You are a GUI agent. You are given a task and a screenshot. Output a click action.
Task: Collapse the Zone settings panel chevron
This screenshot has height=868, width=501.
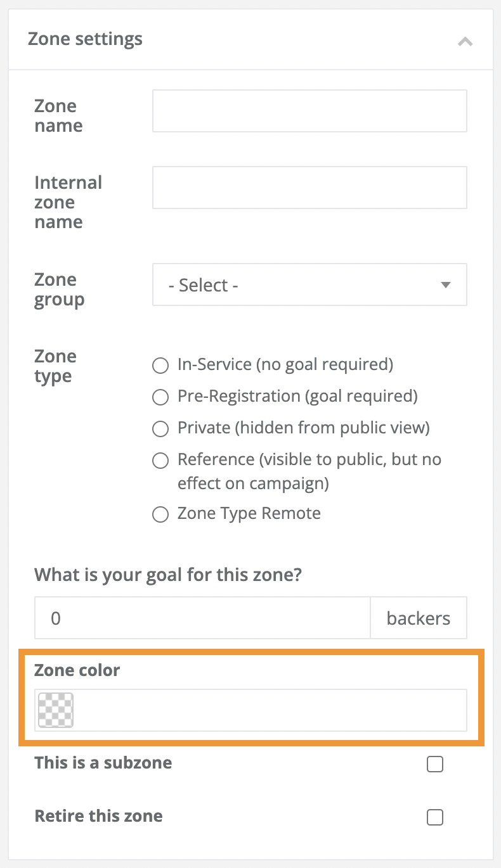465,41
